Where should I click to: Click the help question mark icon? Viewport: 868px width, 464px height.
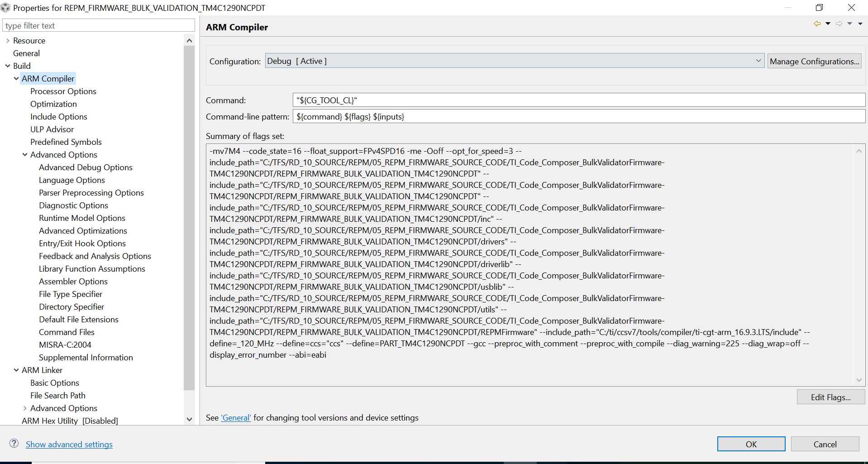[14, 444]
